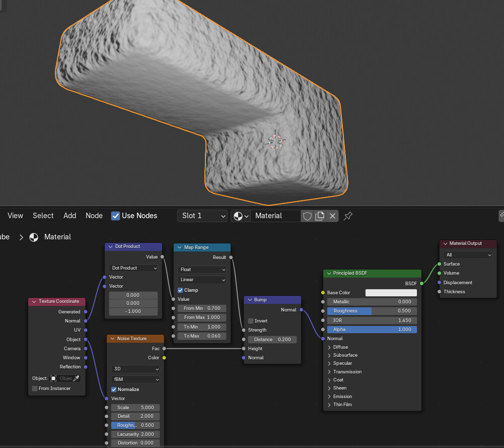Screen dimensions: 504x448
Task: Click the IOR value field
Action: click(x=372, y=321)
